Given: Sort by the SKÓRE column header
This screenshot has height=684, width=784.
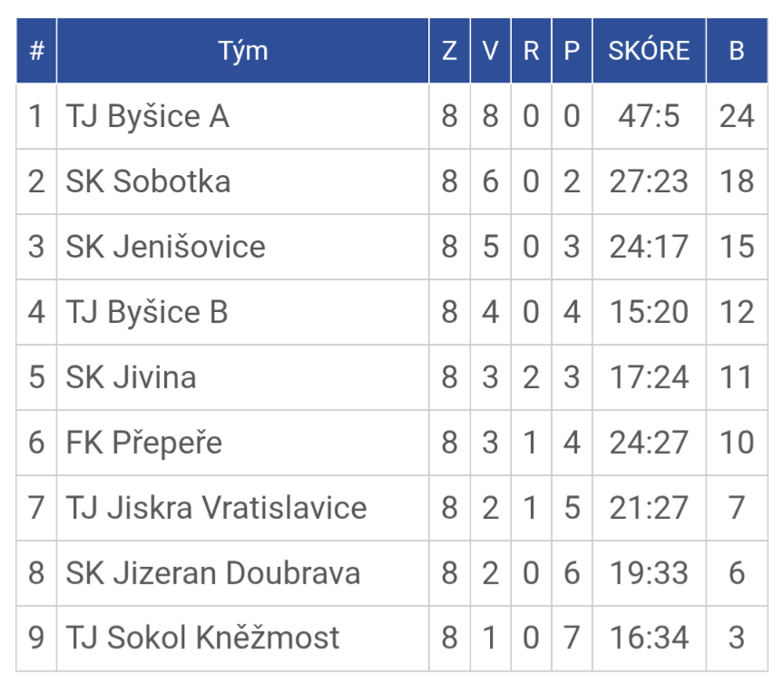Looking at the screenshot, I should point(649,51).
